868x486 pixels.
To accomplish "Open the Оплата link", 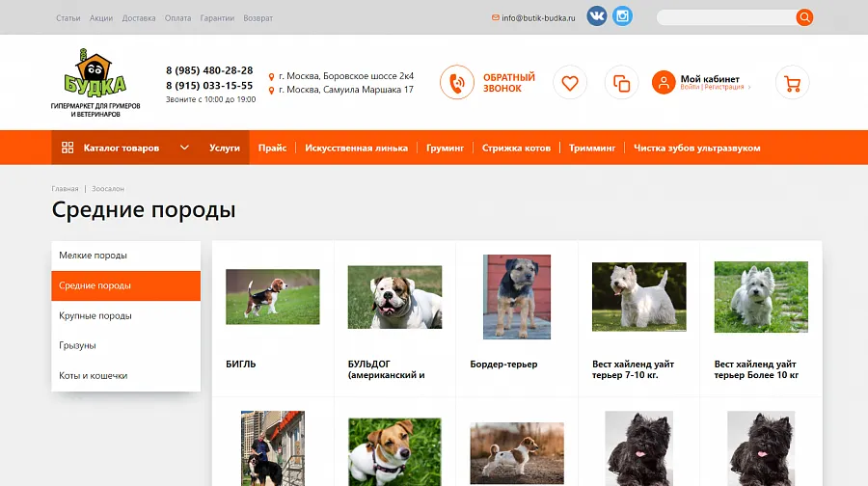I will [177, 18].
